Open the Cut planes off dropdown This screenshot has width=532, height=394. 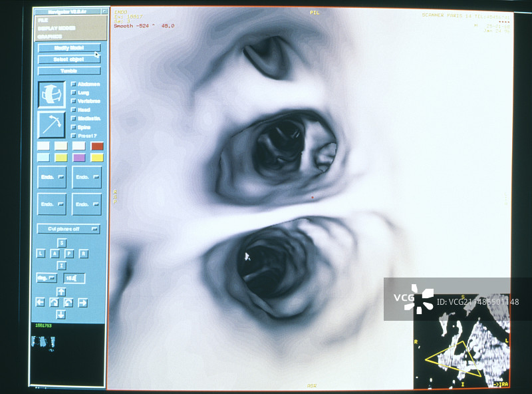coord(68,229)
